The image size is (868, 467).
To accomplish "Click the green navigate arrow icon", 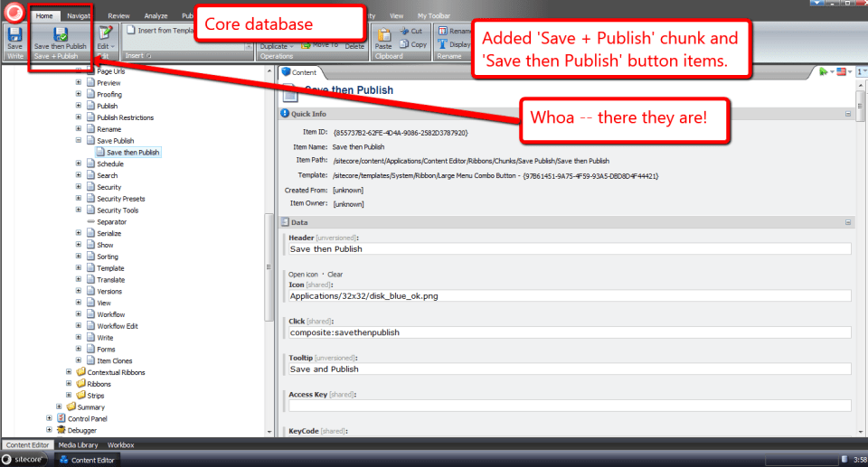I will click(823, 71).
